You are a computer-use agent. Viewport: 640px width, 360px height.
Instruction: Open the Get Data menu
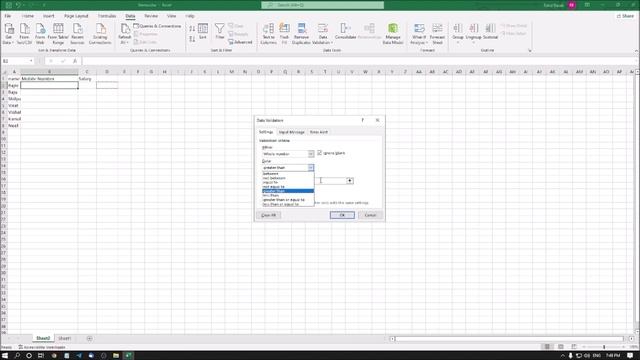tap(9, 34)
